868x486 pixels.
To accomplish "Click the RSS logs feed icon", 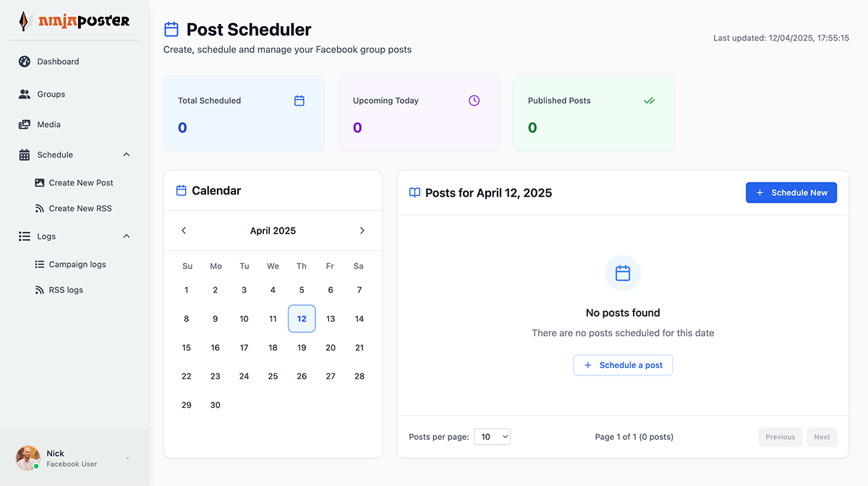I will [x=40, y=290].
